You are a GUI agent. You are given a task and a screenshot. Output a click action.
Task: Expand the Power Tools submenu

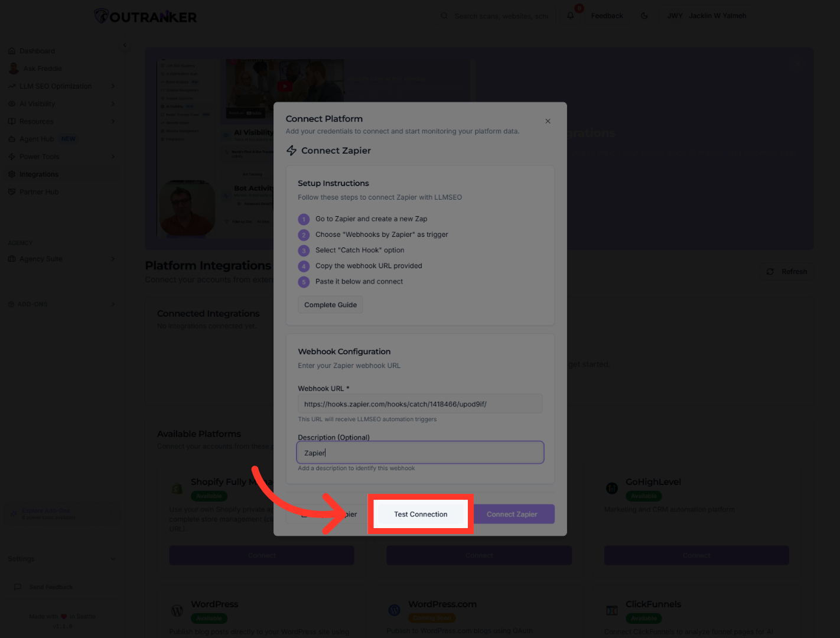113,157
